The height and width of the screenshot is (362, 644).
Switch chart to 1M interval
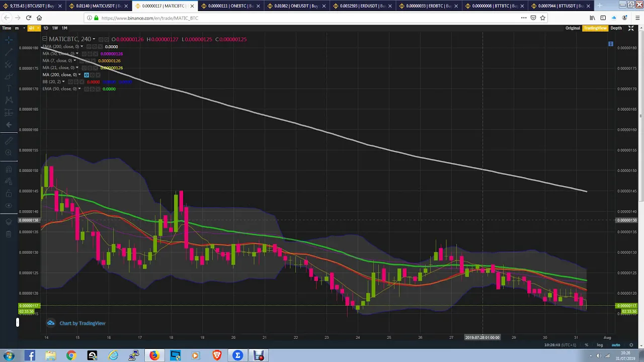(x=64, y=28)
